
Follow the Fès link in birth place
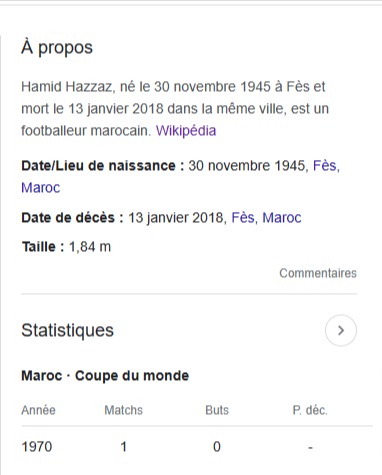326,166
